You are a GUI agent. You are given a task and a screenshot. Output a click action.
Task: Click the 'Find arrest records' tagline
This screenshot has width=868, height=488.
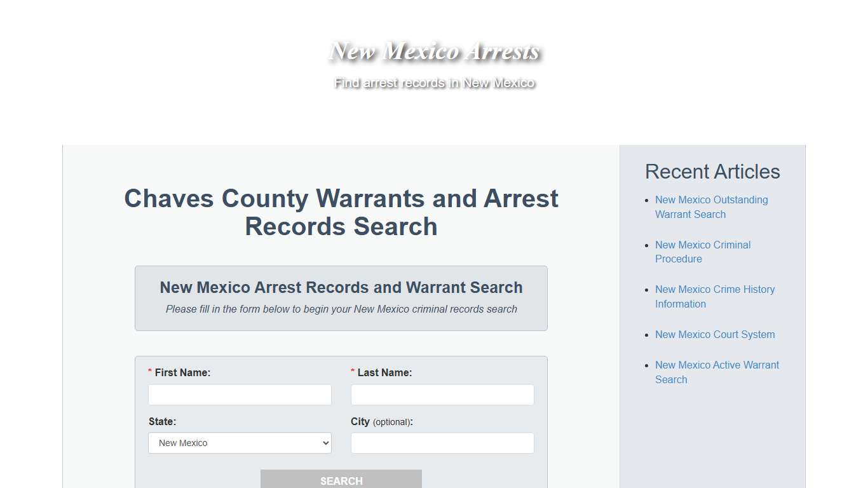coord(434,83)
